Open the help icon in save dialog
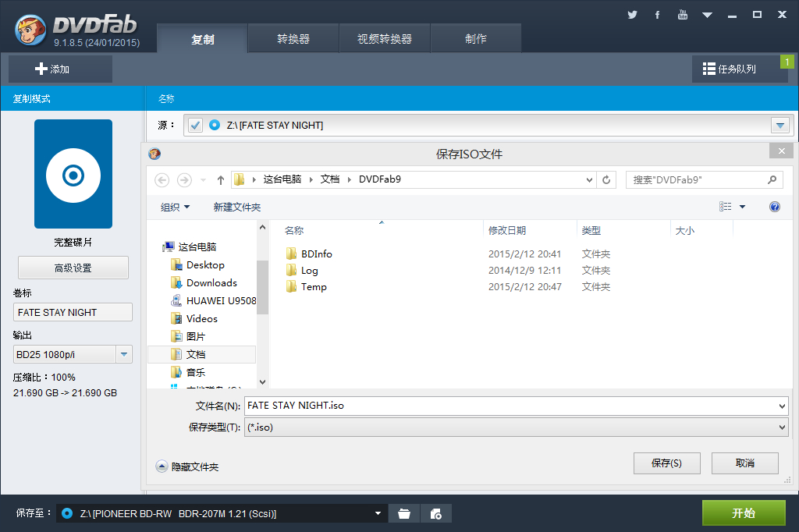 tap(775, 207)
